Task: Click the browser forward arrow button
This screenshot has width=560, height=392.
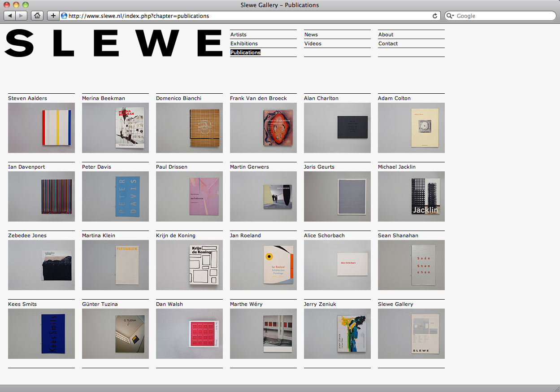Action: (22, 16)
